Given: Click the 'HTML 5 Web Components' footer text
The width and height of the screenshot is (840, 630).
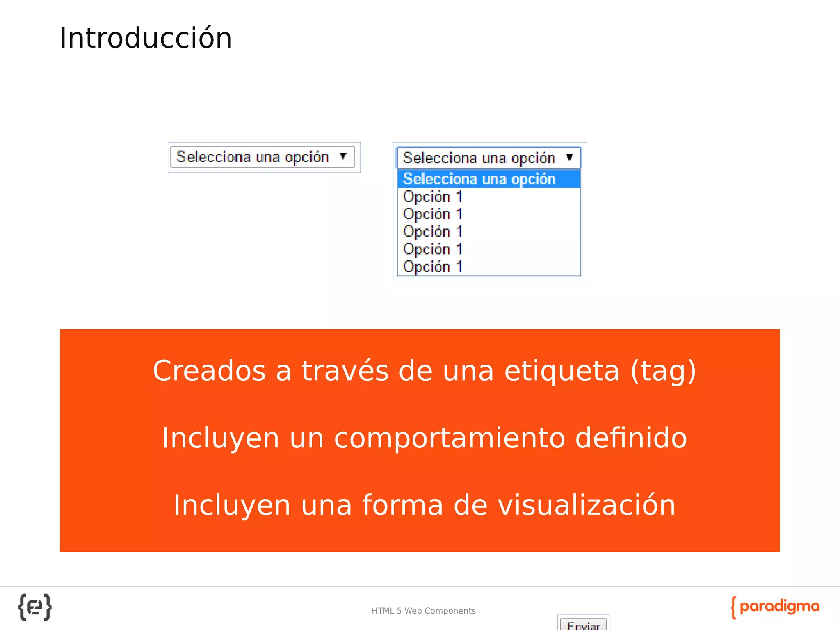Looking at the screenshot, I should pyautogui.click(x=424, y=611).
